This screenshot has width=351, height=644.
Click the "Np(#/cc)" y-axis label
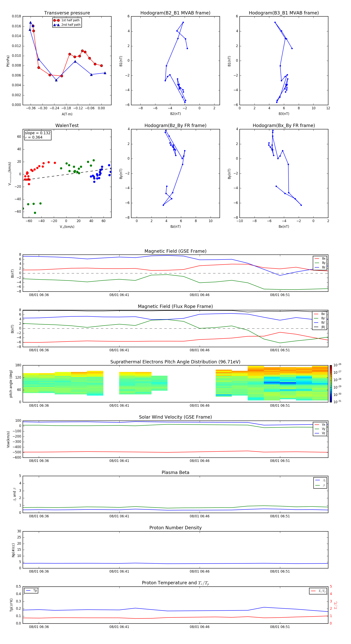pyautogui.click(x=13, y=550)
